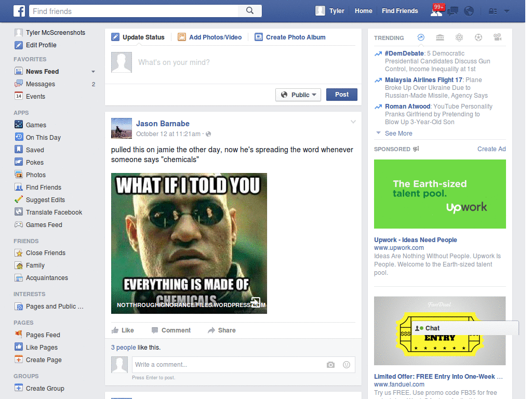Open Malaysia Airlines Flight 17 trending topic
This screenshot has height=399, width=532.
pos(423,79)
